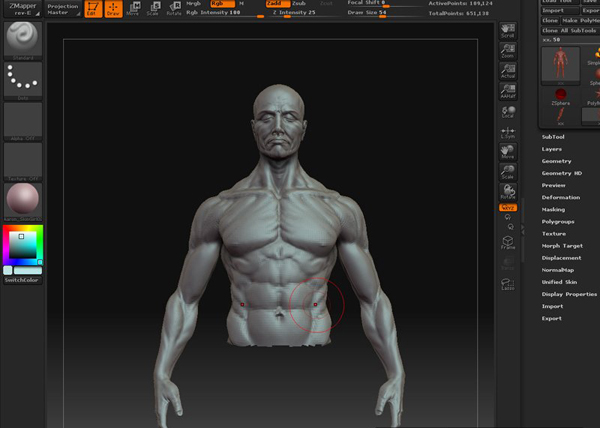Open the Unified Skin section

click(559, 282)
